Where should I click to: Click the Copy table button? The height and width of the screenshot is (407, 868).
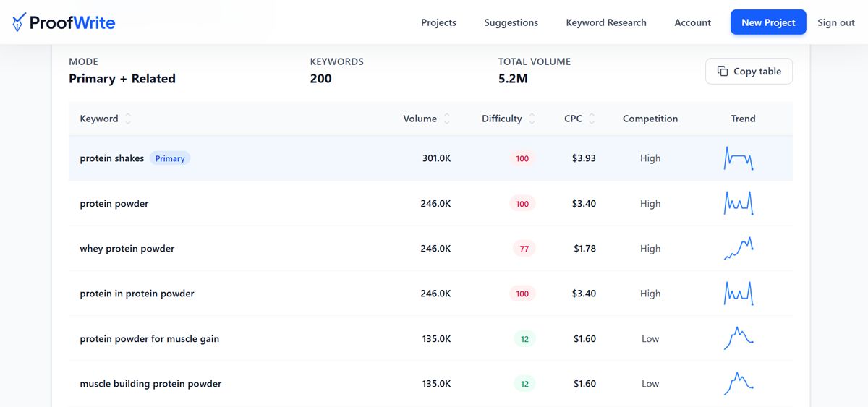point(749,71)
